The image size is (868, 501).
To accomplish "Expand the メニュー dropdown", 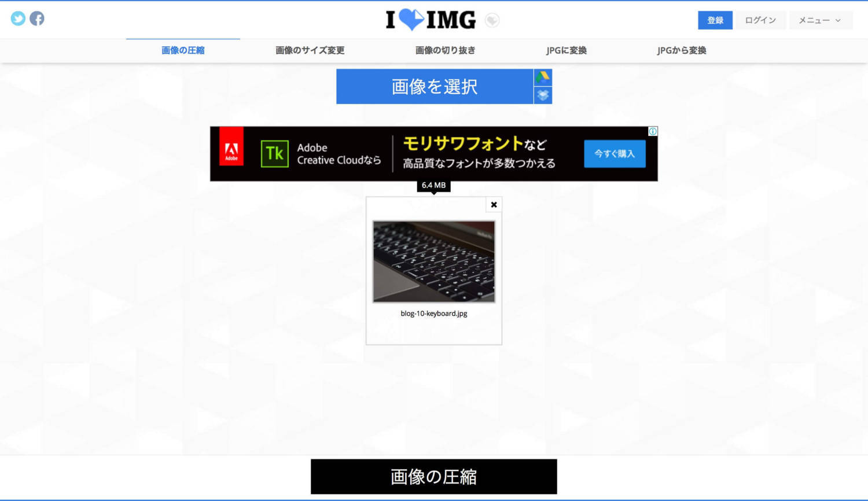I will pyautogui.click(x=820, y=20).
